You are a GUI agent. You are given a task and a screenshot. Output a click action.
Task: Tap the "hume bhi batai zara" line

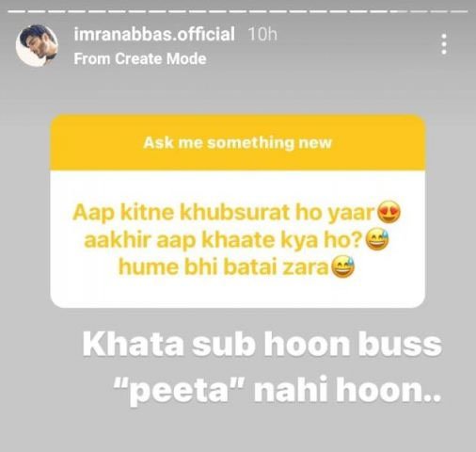224,267
